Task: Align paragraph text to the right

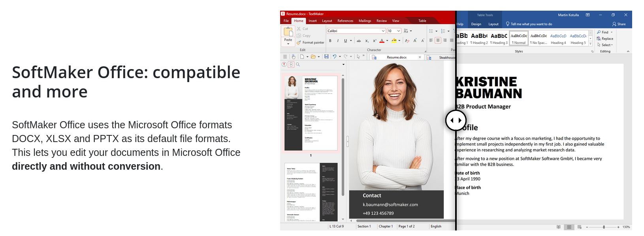Action: tap(445, 40)
